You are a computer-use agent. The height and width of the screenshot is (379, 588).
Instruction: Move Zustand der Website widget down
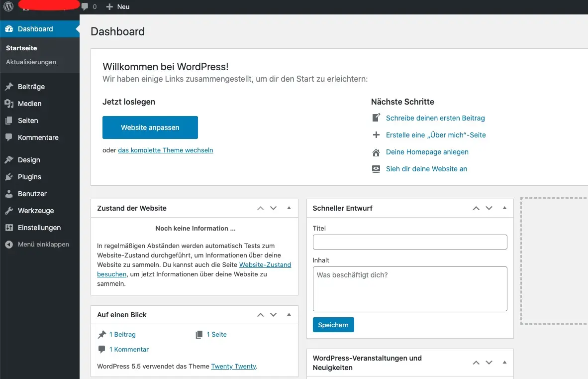tap(274, 208)
